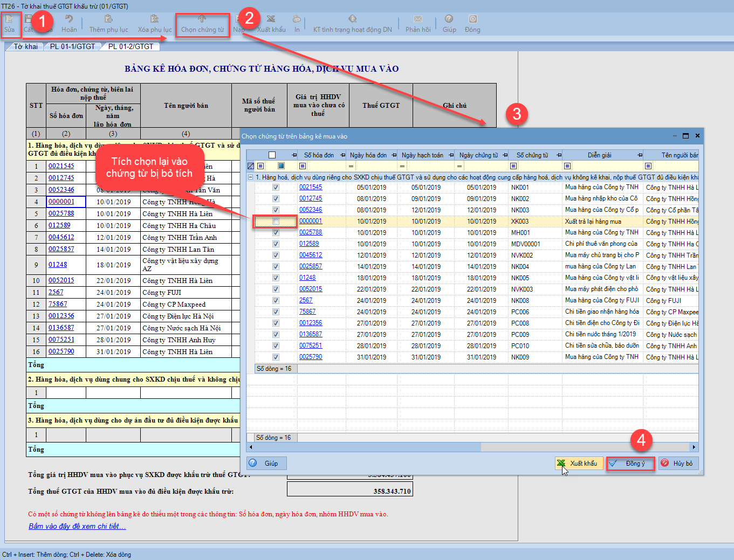Maximize the Chọn chứng từ dialog window
This screenshot has height=560, width=734.
click(x=686, y=136)
